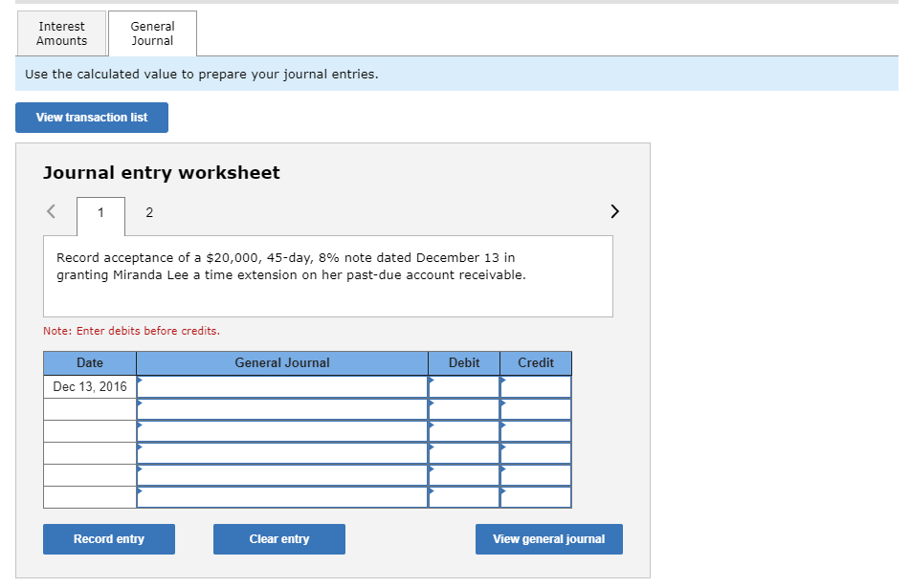Click the General Journal column header
The height and width of the screenshot is (588, 910).
tap(282, 363)
